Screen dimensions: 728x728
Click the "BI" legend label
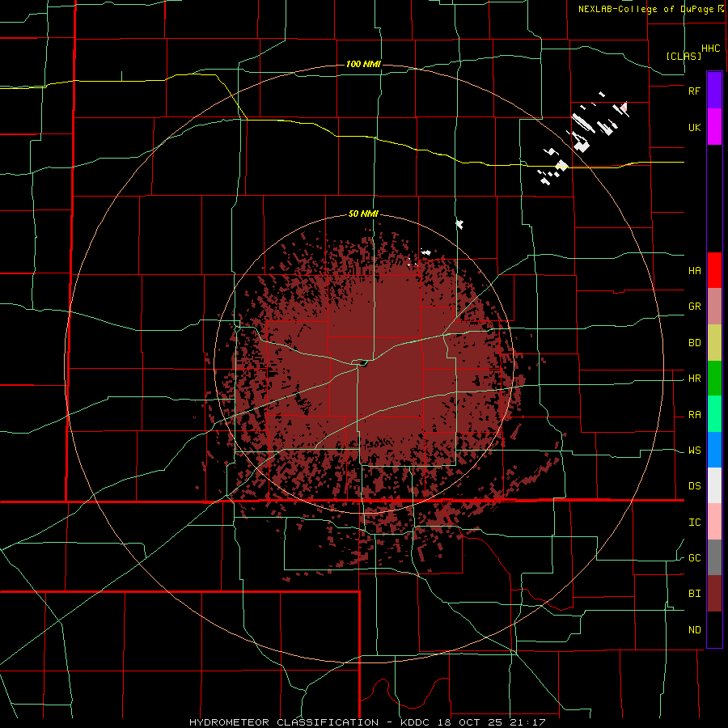694,594
